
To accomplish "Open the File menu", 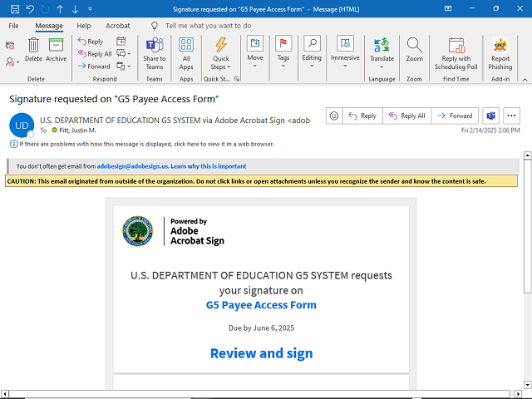I will pos(13,26).
